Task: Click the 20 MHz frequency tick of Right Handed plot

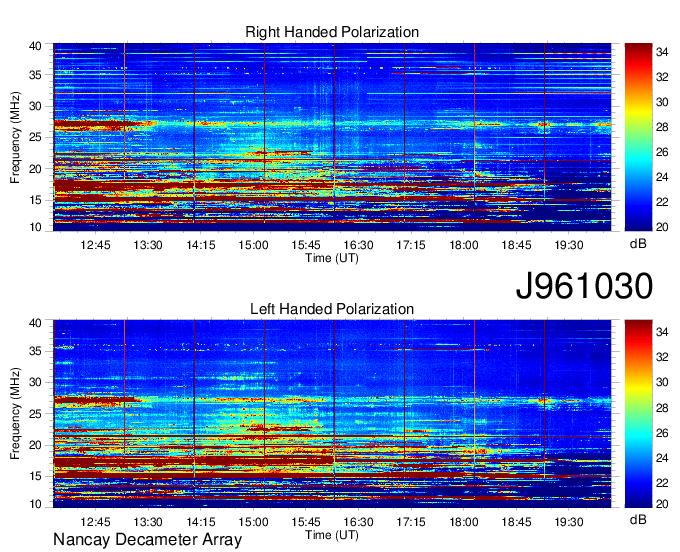Action: click(35, 169)
